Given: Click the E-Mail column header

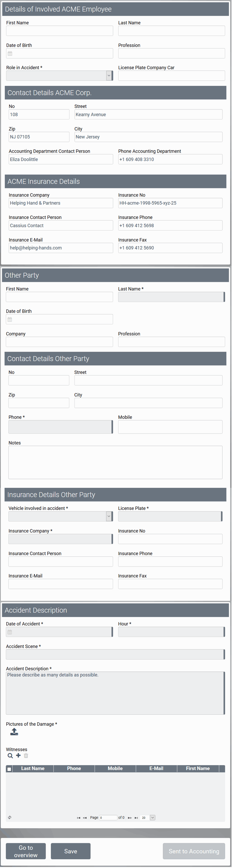Looking at the screenshot, I should coord(156,768).
